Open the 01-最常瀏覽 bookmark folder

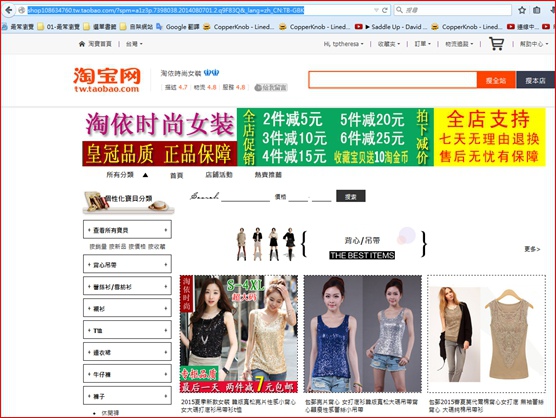click(x=59, y=27)
